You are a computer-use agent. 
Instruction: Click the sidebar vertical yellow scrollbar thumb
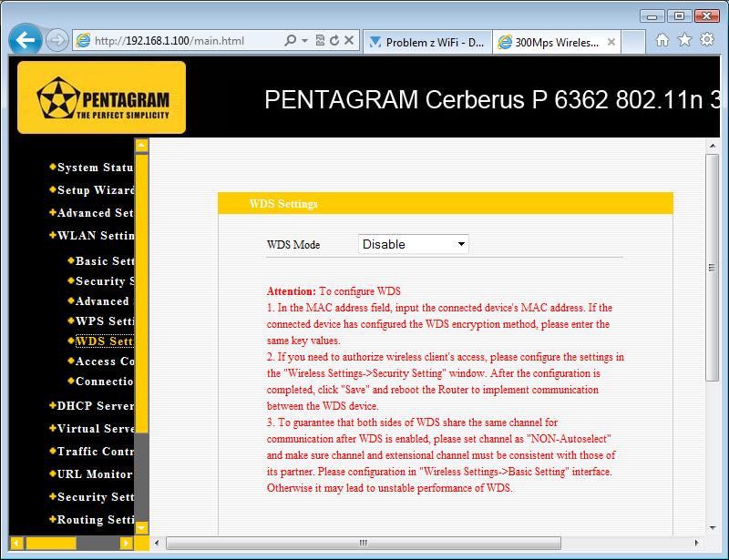pyautogui.click(x=142, y=293)
